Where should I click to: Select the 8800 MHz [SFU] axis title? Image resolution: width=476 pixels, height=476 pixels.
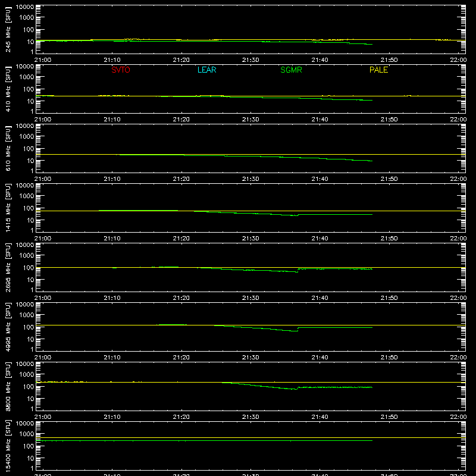tap(8, 386)
